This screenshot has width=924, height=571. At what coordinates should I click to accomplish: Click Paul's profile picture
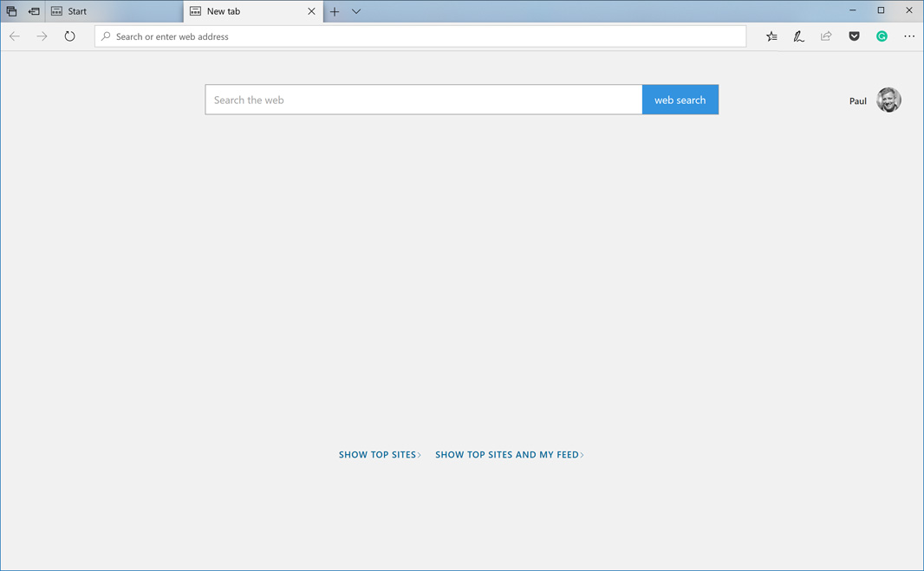[x=888, y=100]
